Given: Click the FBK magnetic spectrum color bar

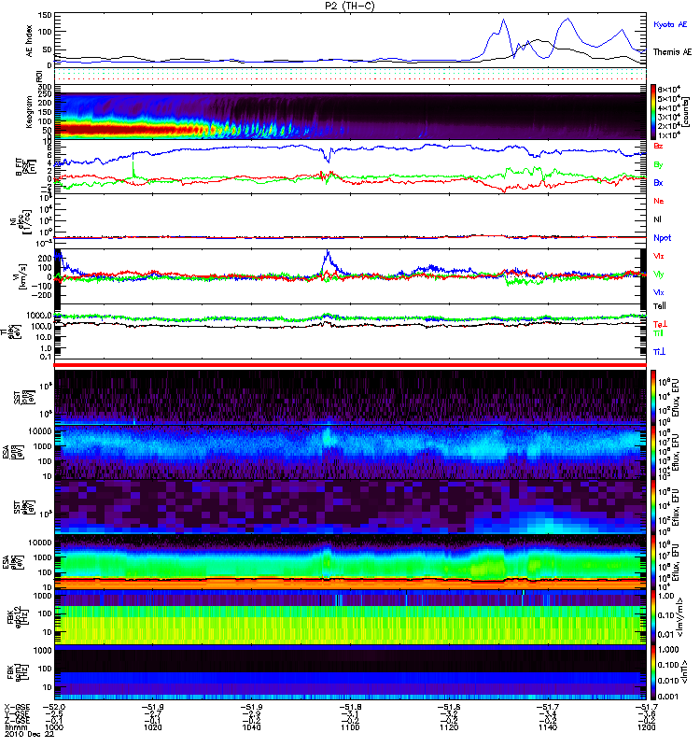Looking at the screenshot, I should coord(653,672).
